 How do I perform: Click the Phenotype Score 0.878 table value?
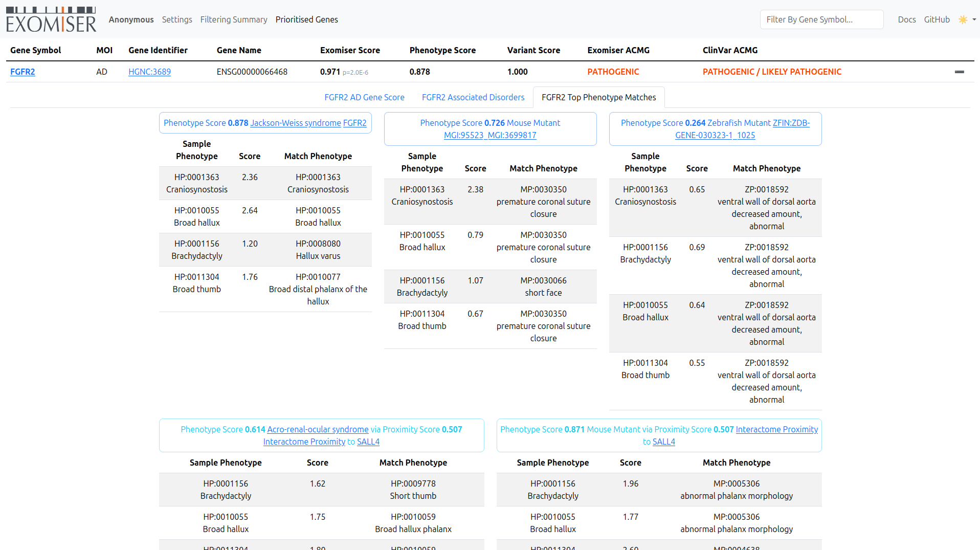419,72
